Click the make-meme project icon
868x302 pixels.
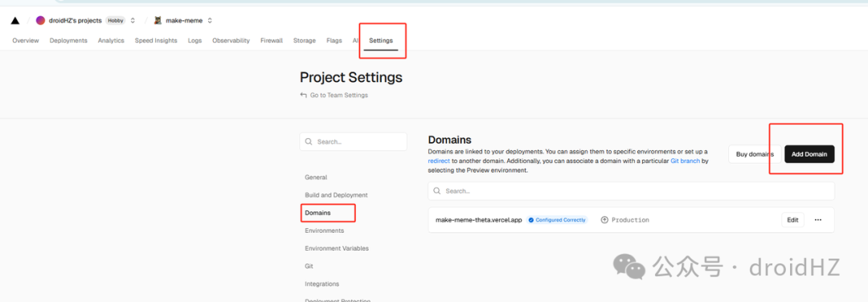point(158,20)
